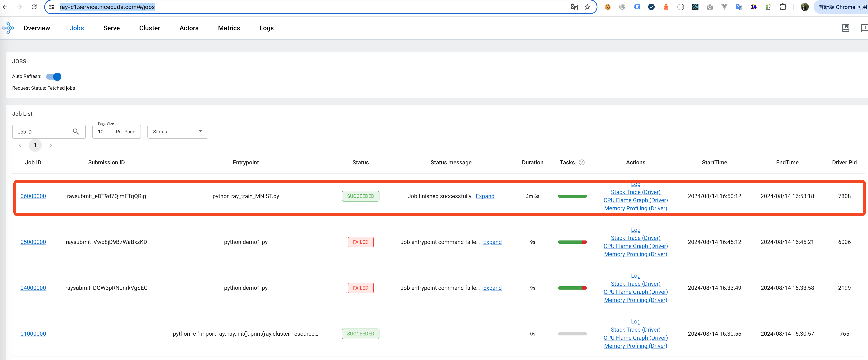868x360 pixels.
Task: Open details of job 06000000
Action: click(x=33, y=196)
